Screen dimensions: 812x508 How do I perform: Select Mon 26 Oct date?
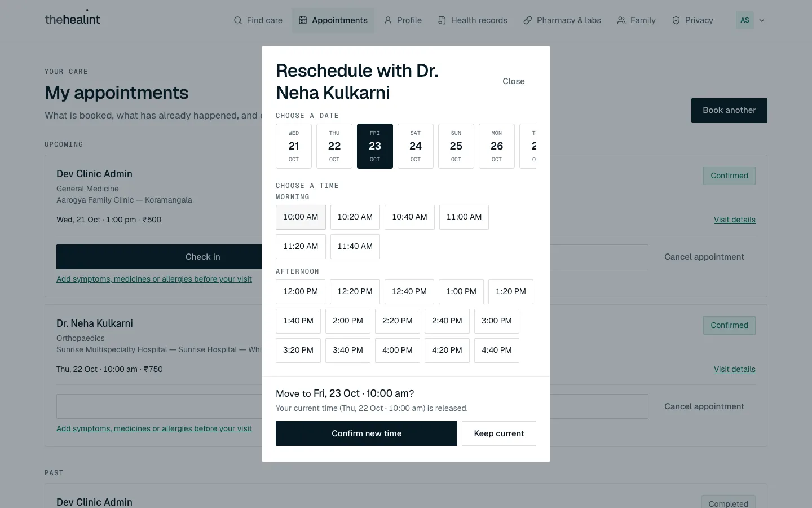coord(497,146)
